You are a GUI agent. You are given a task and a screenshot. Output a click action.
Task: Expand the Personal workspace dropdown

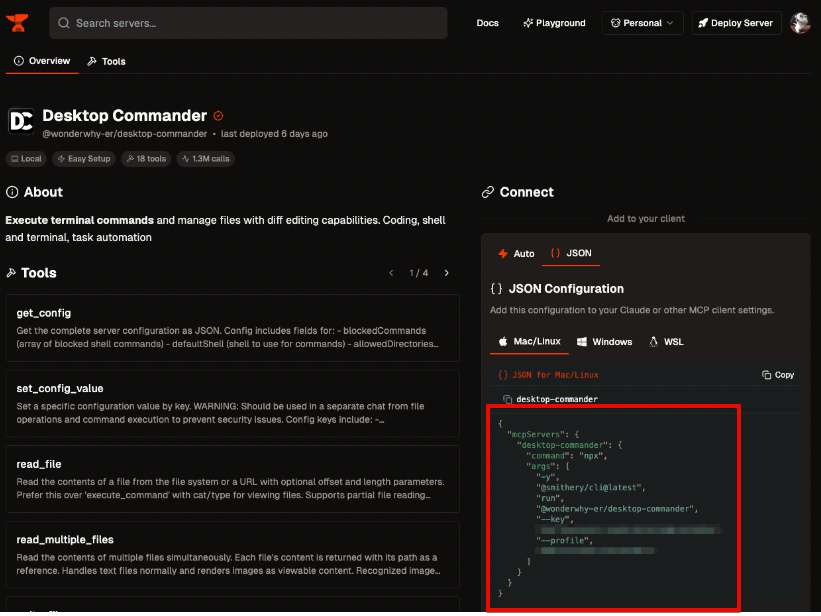click(642, 23)
